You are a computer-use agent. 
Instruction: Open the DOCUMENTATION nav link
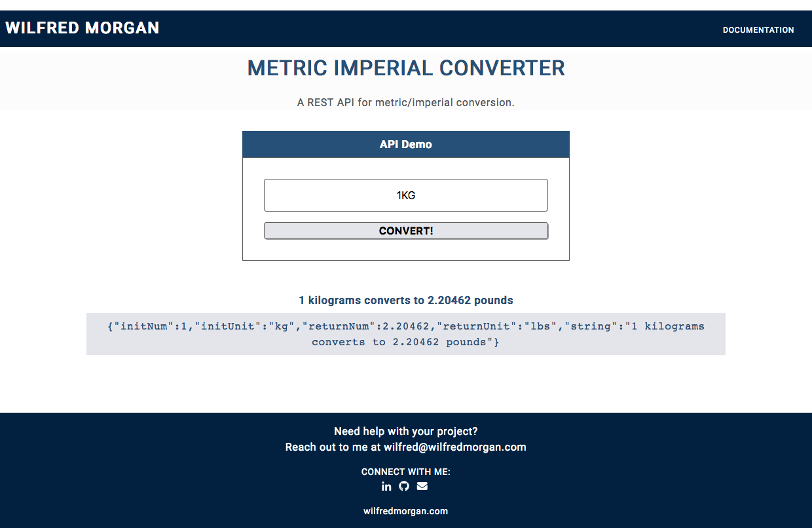pyautogui.click(x=758, y=30)
